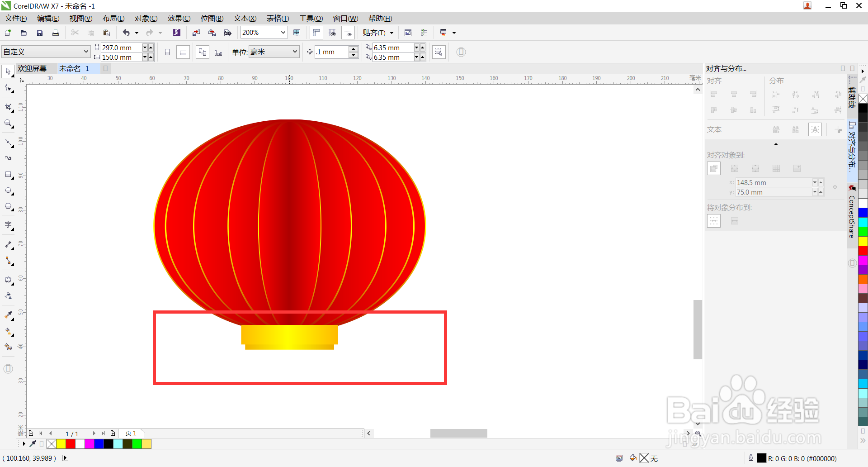This screenshot has height=467, width=868.
Task: Go to the next page arrow
Action: pos(94,434)
